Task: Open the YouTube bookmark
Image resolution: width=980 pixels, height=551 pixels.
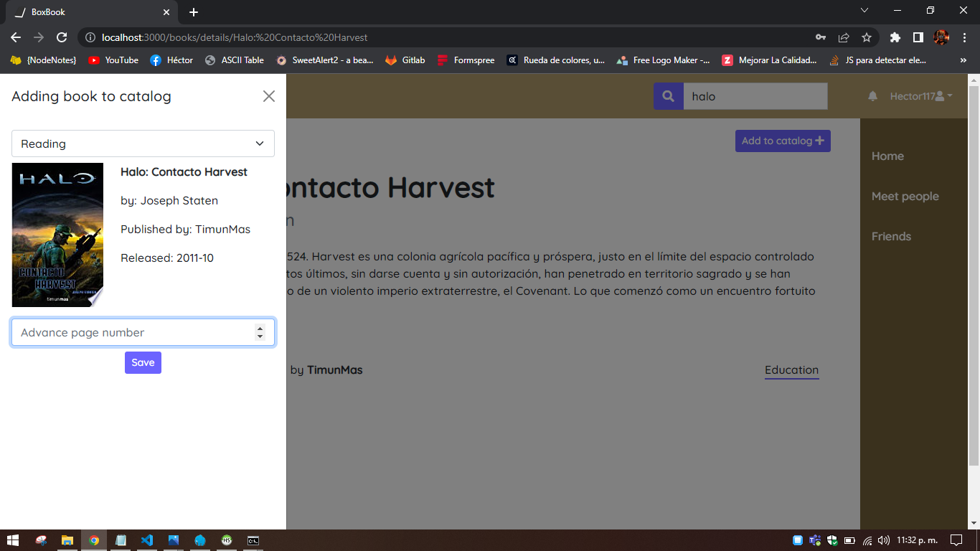Action: click(x=113, y=60)
